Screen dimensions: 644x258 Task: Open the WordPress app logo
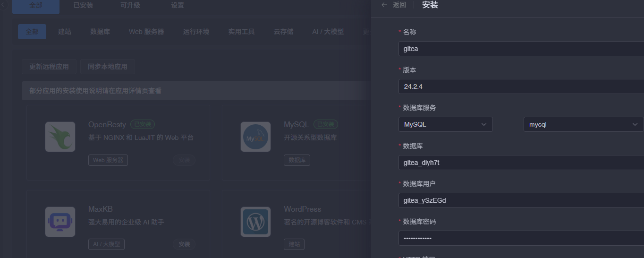(255, 222)
